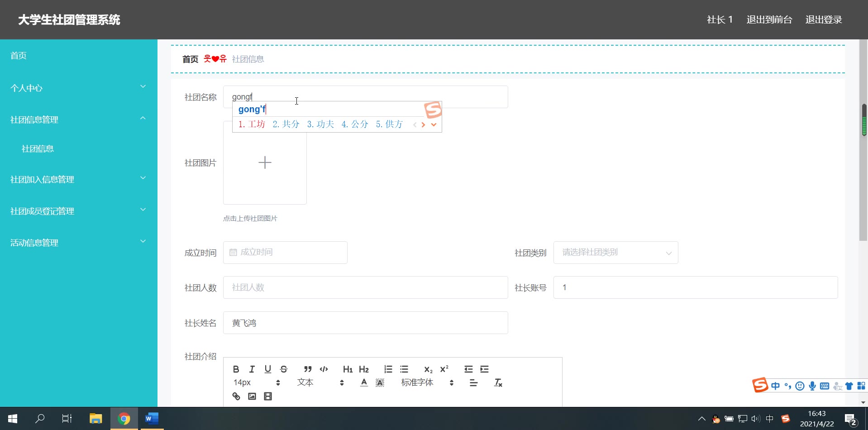Open Windows Start menu
Viewport: 868px width, 430px height.
point(13,419)
